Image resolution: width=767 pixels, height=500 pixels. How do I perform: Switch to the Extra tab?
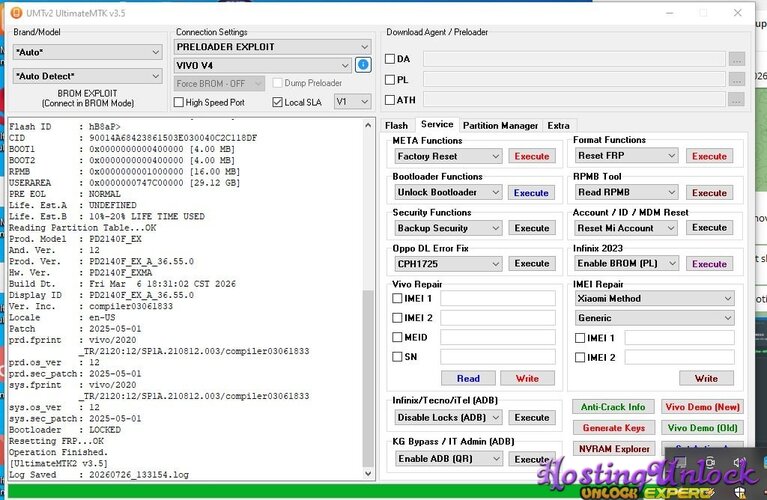[558, 126]
